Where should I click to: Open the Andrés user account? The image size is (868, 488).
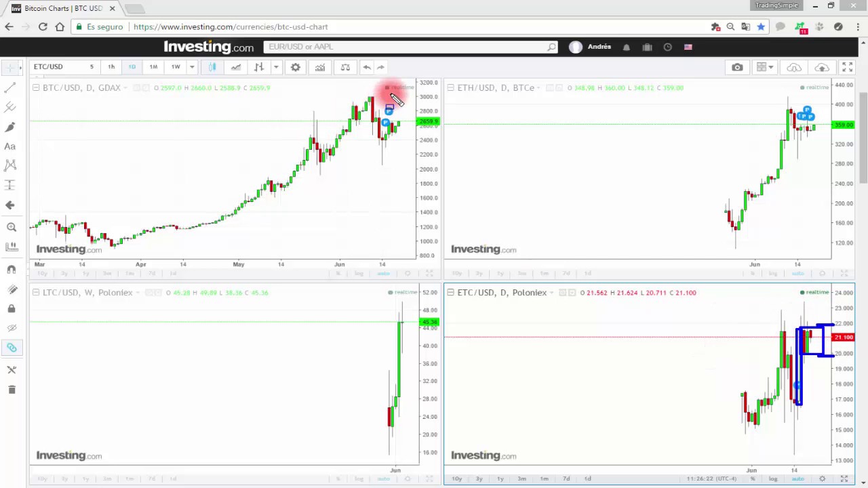click(590, 47)
